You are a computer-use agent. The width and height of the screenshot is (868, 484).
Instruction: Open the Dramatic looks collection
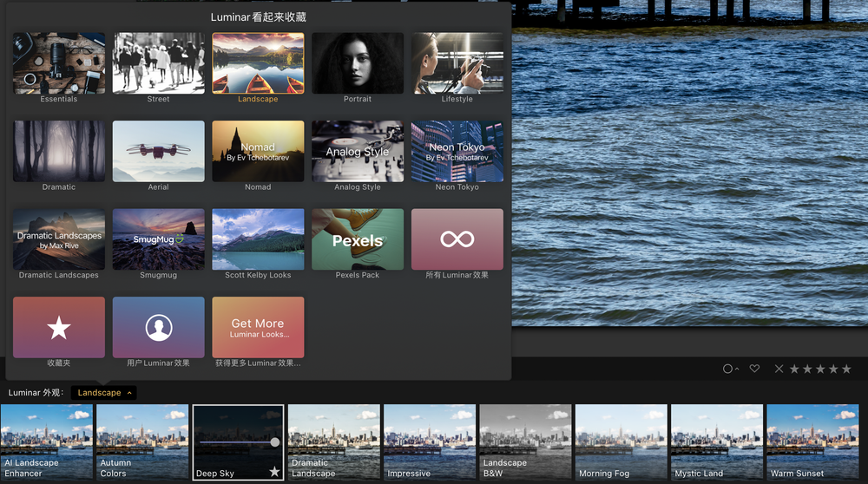(x=59, y=151)
